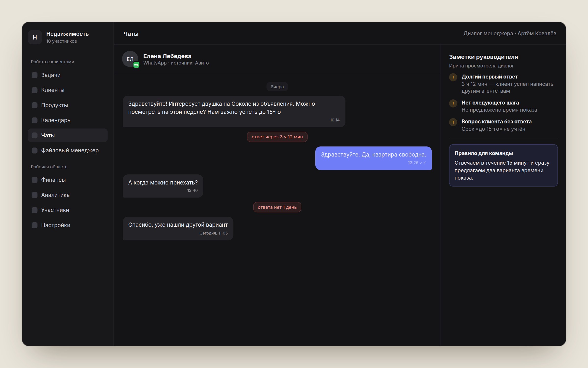Go to Клиенты in the sidebar
Viewport: 588px width, 368px height.
pos(68,90)
